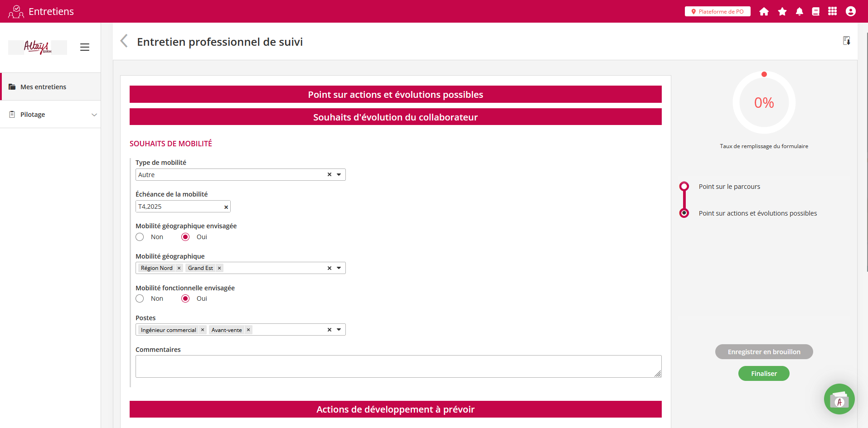Select Oui for Mobilité fonctionnelle envisagée
This screenshot has width=868, height=428.
(x=185, y=298)
